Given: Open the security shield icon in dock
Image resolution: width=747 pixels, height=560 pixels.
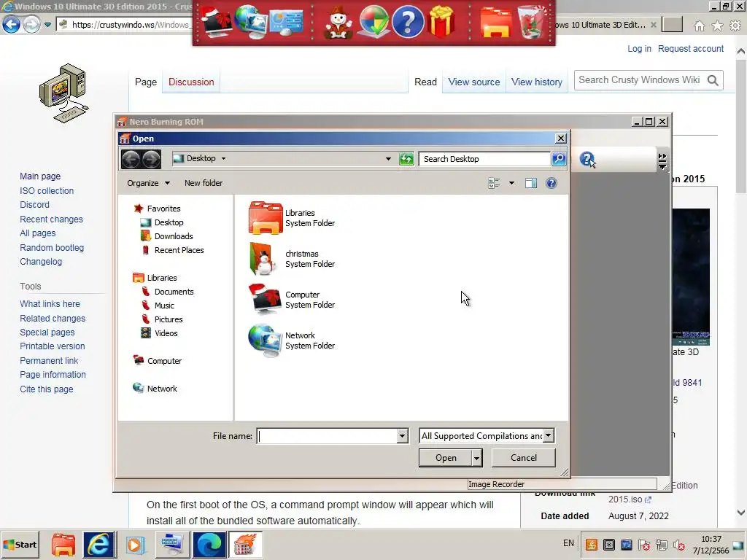Looking at the screenshot, I should tap(373, 21).
